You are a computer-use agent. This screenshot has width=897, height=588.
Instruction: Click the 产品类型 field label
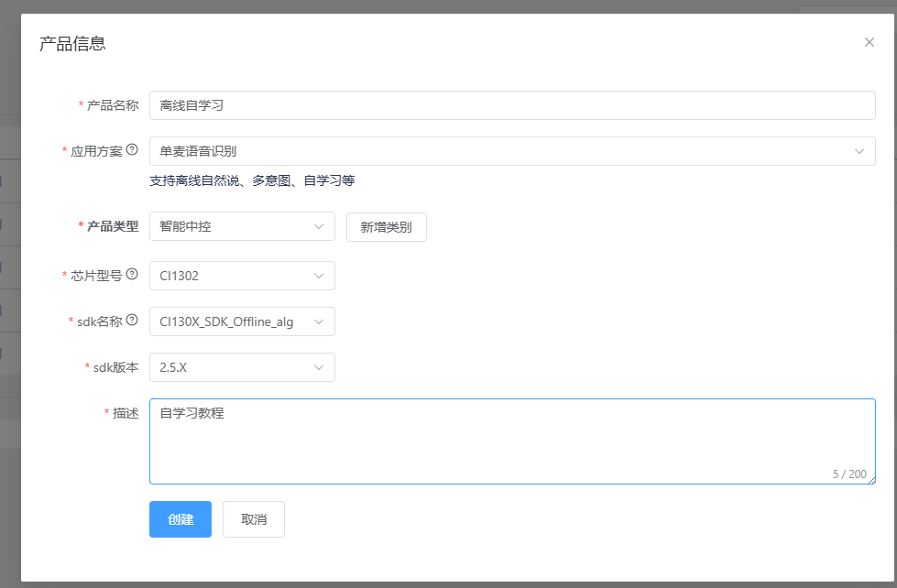tap(112, 226)
